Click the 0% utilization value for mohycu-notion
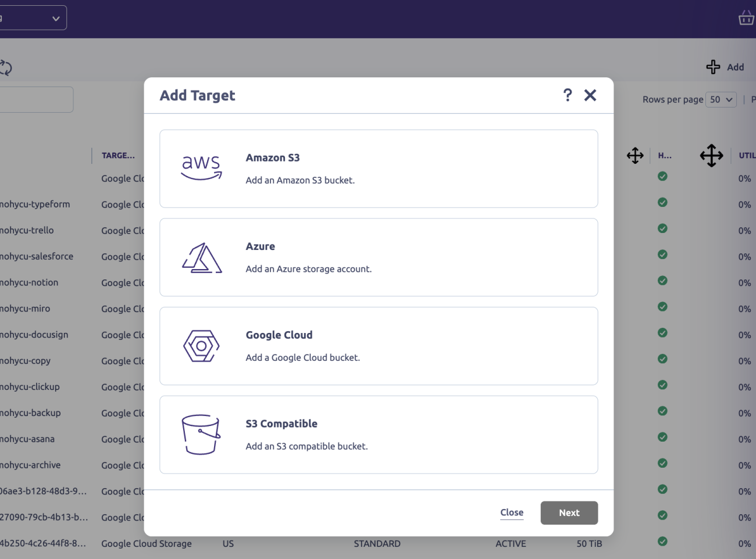 tap(744, 283)
